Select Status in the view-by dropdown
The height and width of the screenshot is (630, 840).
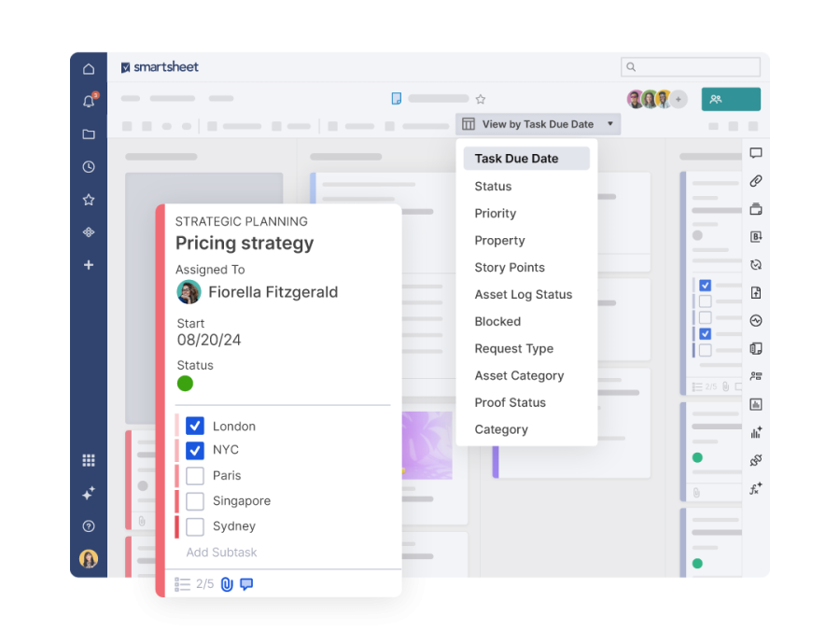pos(493,186)
